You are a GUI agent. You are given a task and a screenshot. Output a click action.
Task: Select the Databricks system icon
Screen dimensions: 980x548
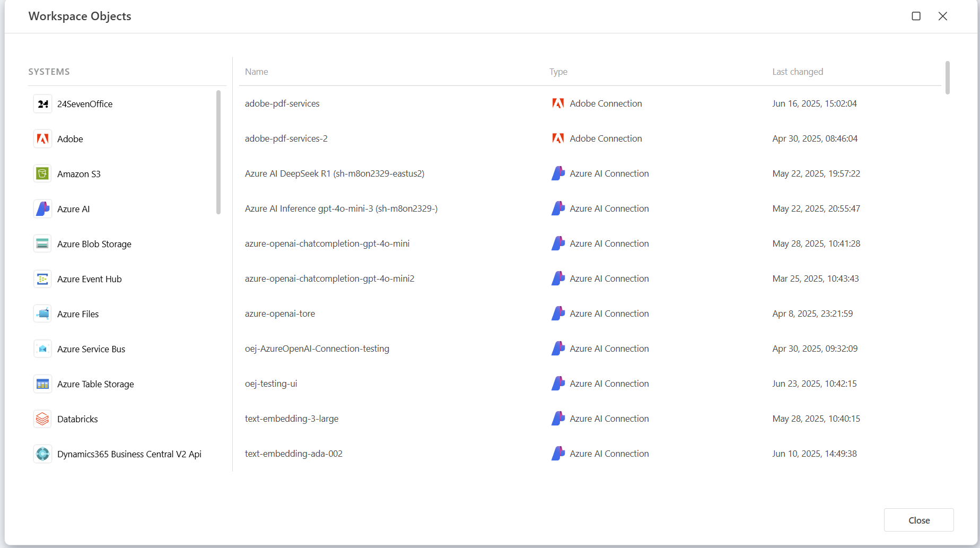pyautogui.click(x=42, y=419)
